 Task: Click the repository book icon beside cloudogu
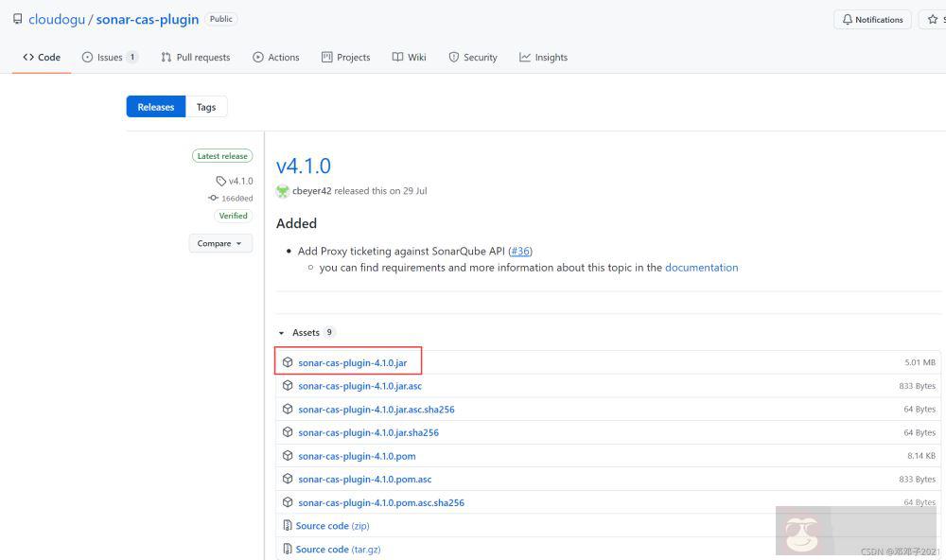click(x=17, y=19)
